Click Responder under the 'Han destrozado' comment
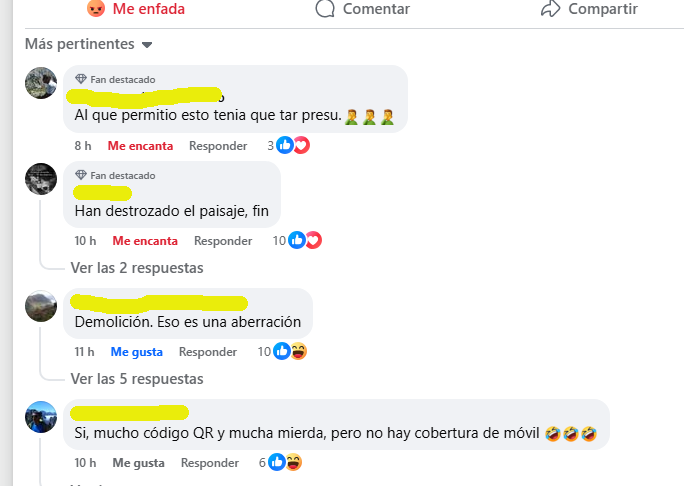Screen dimensions: 684x486 (x=223, y=241)
